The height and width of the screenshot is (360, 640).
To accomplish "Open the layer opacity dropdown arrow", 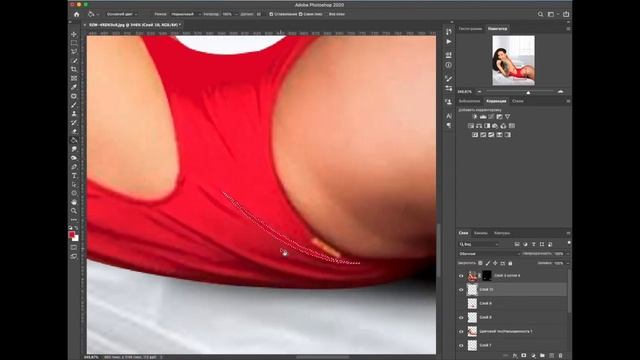I will (x=568, y=254).
